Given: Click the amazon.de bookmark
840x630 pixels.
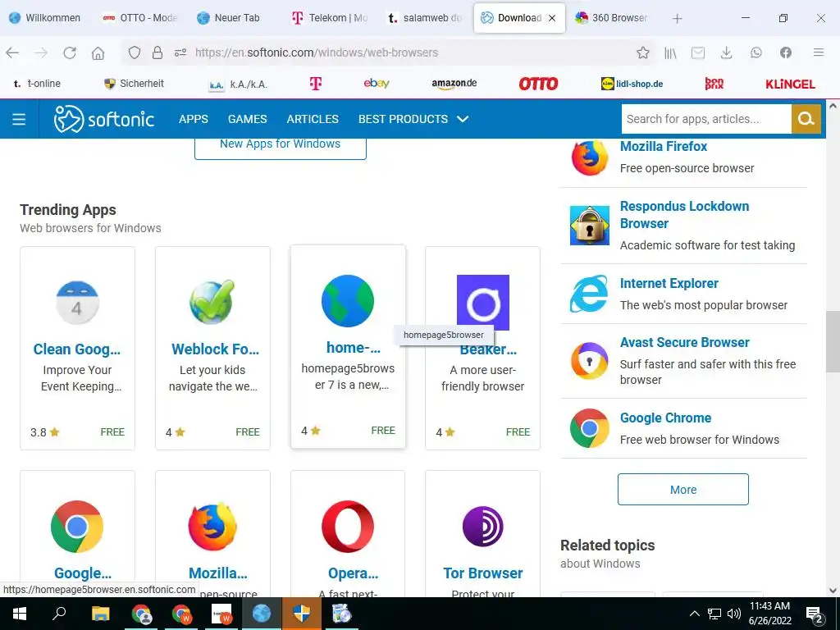Looking at the screenshot, I should (x=454, y=84).
